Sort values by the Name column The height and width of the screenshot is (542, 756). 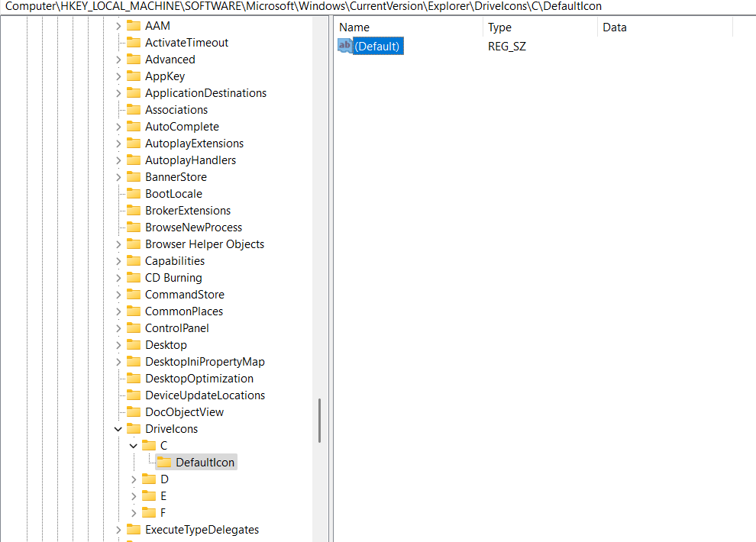click(x=408, y=27)
